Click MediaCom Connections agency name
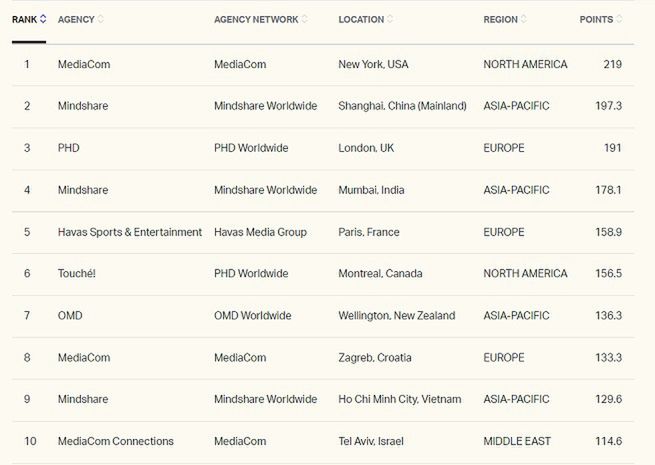This screenshot has width=655, height=465. coord(115,441)
